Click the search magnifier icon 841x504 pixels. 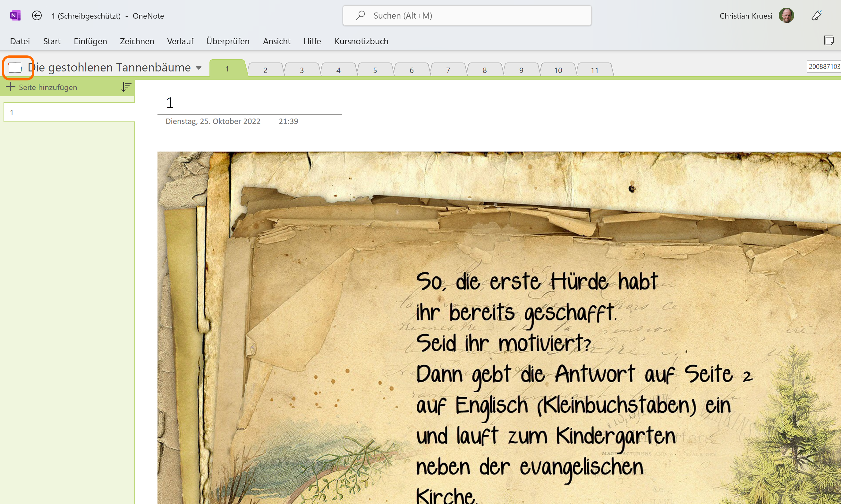(x=360, y=15)
